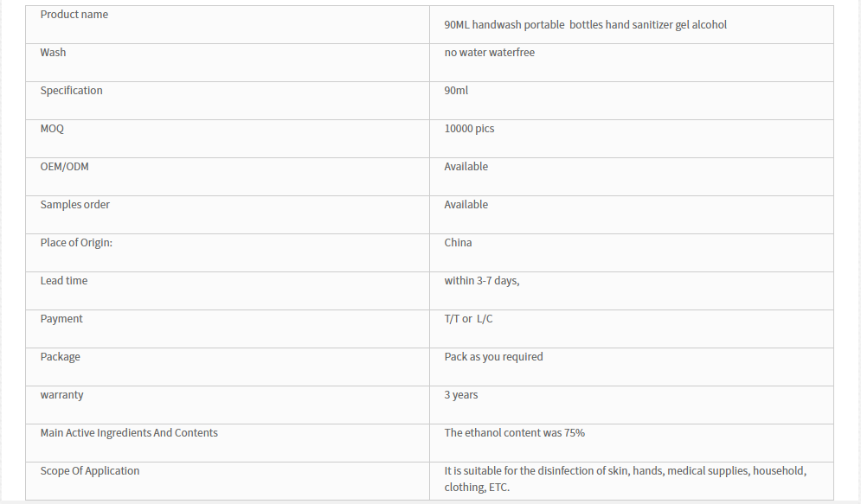Select the Place of Origin label
Screen dimensions: 861x504
pyautogui.click(x=76, y=242)
